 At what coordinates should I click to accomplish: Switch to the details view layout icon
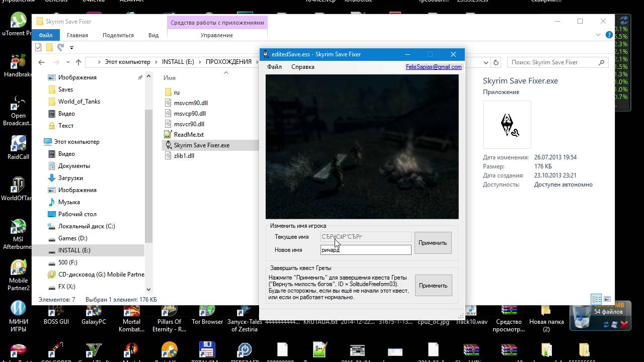click(x=596, y=299)
